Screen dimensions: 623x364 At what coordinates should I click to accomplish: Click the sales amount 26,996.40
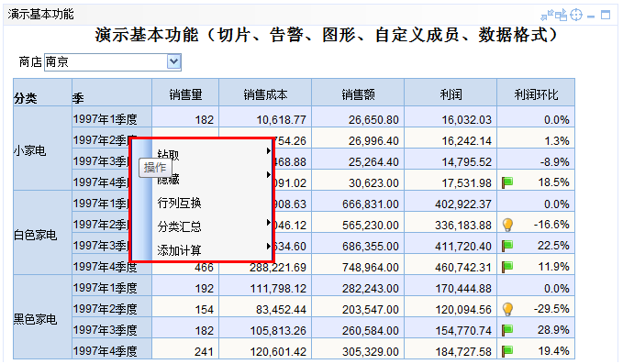pyautogui.click(x=373, y=140)
